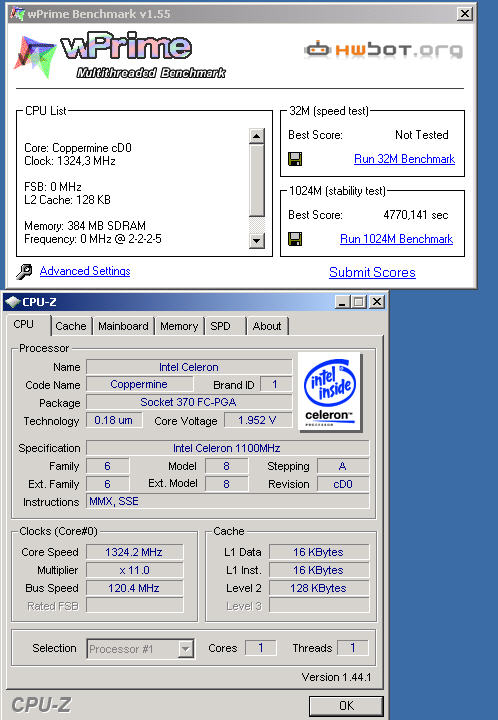The height and width of the screenshot is (720, 498).
Task: Click the 32M 'Not Tested' score text
Action: click(x=421, y=135)
